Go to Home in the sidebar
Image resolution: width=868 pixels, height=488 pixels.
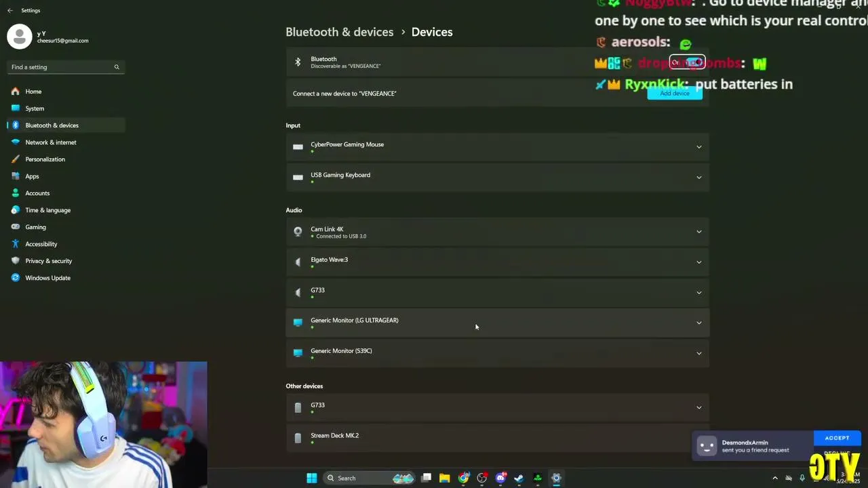(x=66, y=91)
